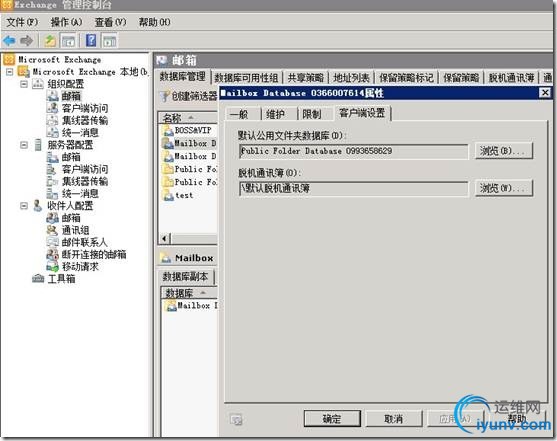Click the 邮件联系人 icon
The image size is (557, 441).
52,242
